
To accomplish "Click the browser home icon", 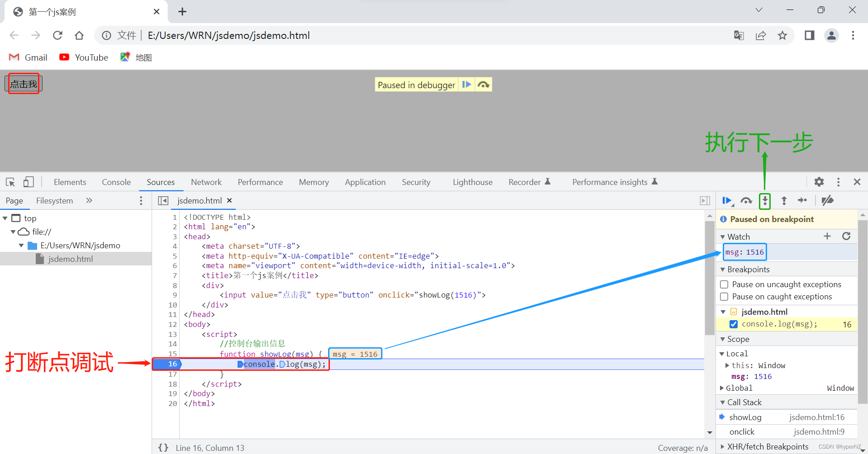I will [79, 35].
